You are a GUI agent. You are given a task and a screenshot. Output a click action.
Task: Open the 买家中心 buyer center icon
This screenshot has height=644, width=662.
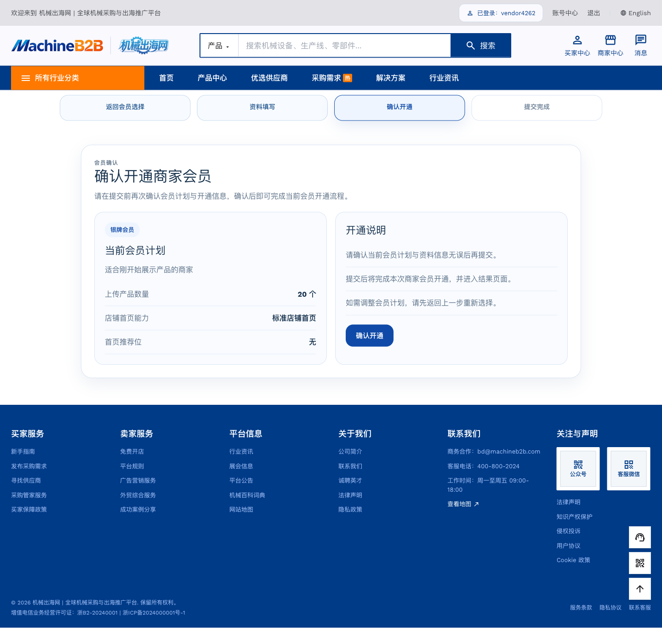click(x=577, y=46)
